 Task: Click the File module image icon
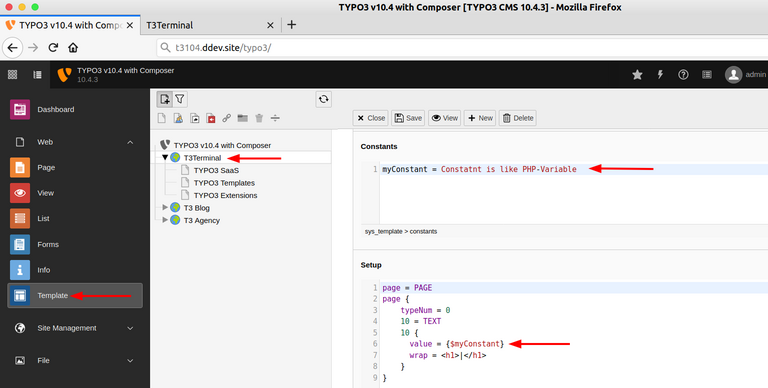(20, 361)
